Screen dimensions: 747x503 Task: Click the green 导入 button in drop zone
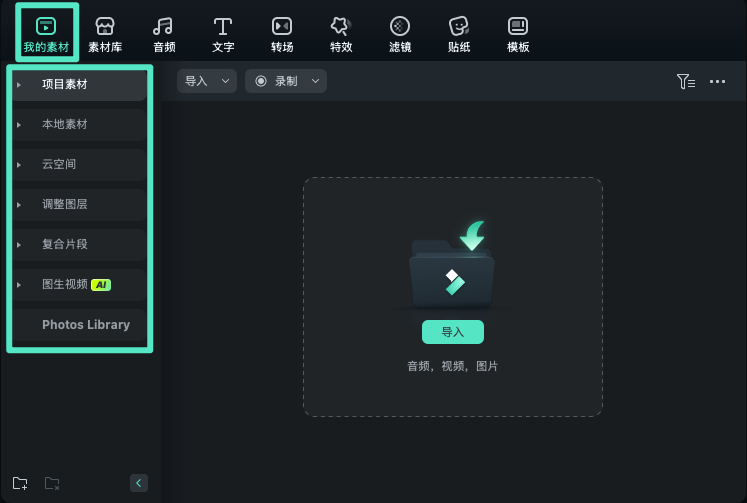(453, 332)
